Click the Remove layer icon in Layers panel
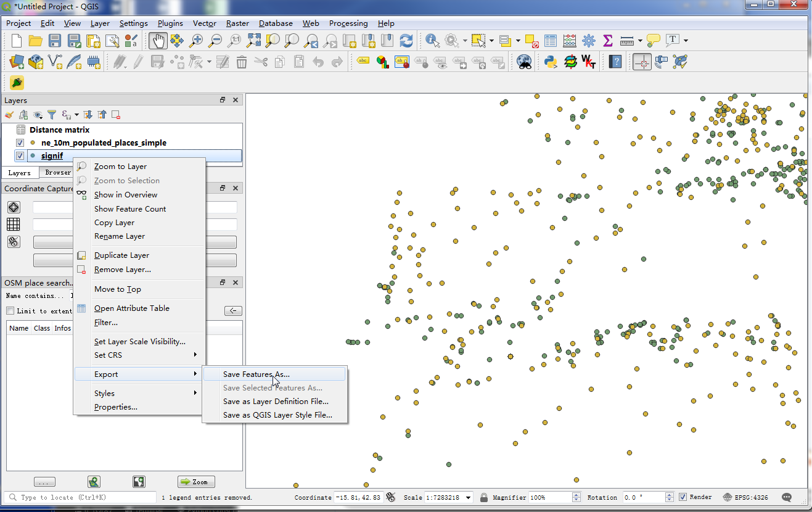 [x=115, y=115]
